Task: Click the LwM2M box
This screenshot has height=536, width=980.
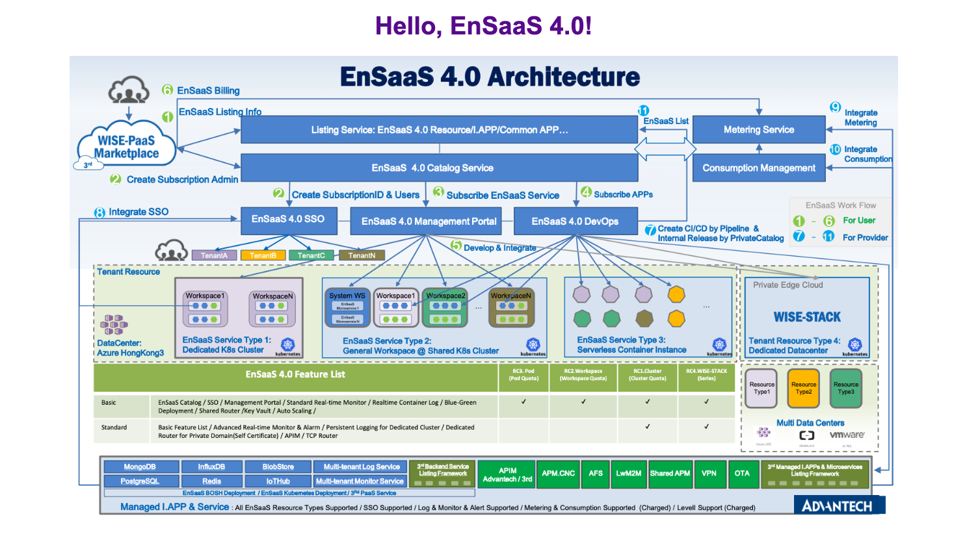Action: [x=629, y=474]
